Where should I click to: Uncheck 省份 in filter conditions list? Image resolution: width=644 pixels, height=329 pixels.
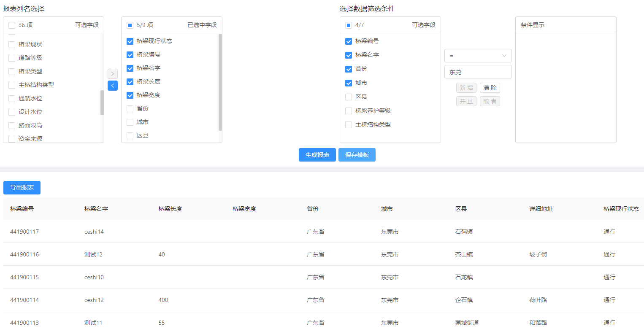pyautogui.click(x=349, y=69)
